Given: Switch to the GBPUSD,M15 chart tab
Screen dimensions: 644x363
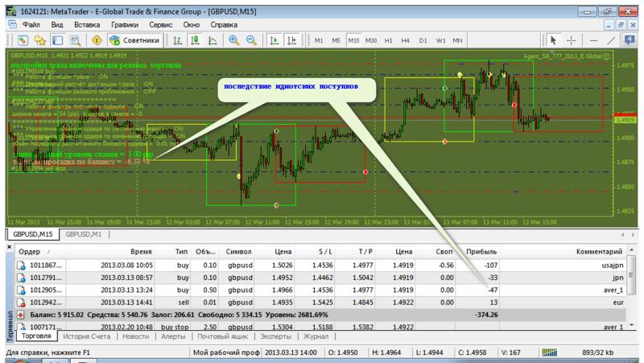Looking at the screenshot, I should tap(33, 234).
